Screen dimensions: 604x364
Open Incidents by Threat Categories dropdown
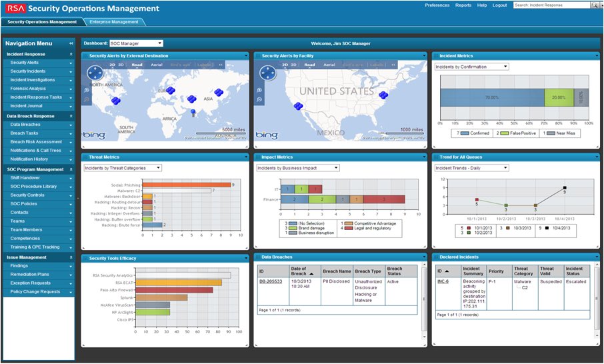(123, 168)
